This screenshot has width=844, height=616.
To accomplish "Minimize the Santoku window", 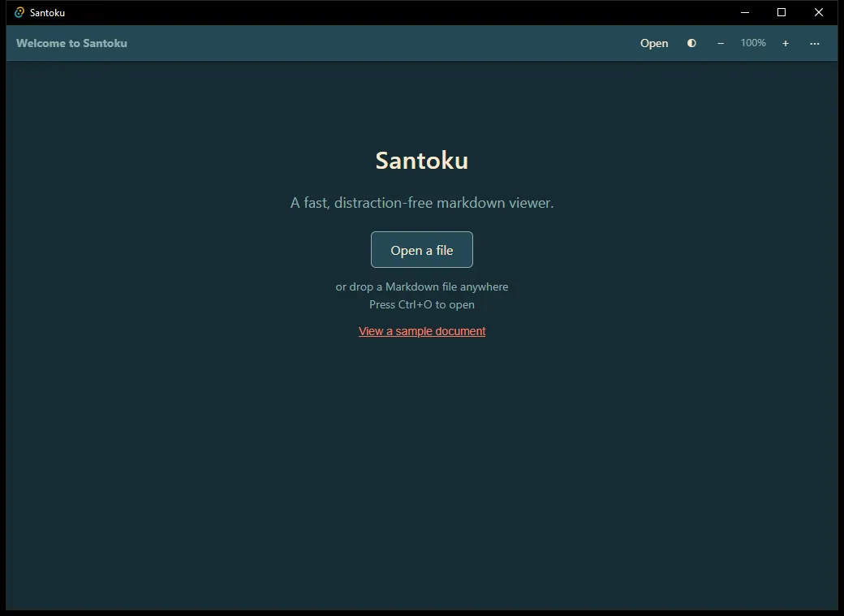I will [745, 12].
